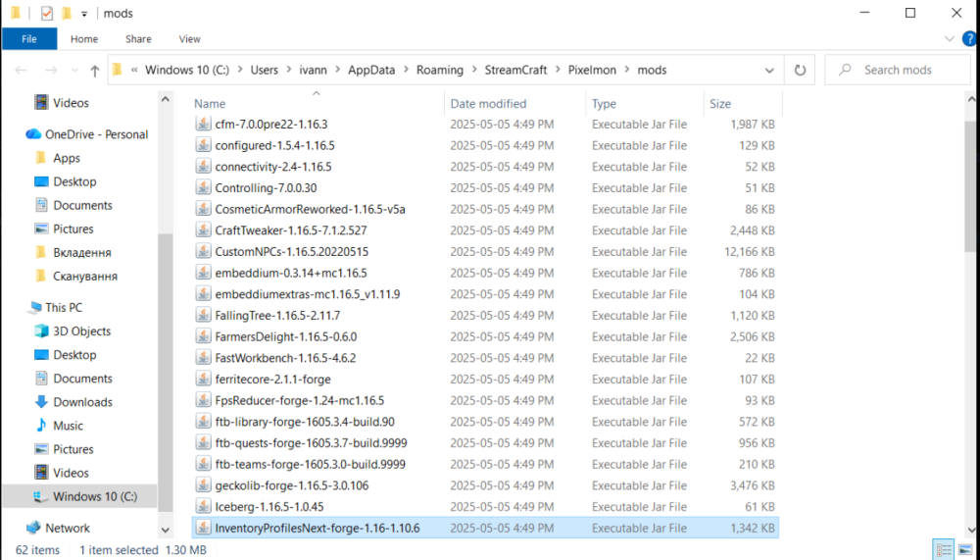The width and height of the screenshot is (980, 560).
Task: Select Network in navigation pane
Action: coord(59,528)
